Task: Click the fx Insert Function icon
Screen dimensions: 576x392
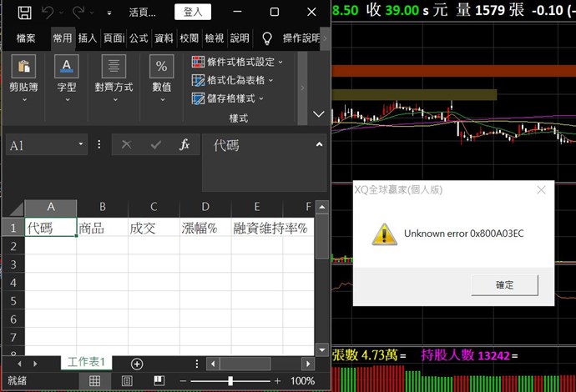Action: click(x=184, y=144)
